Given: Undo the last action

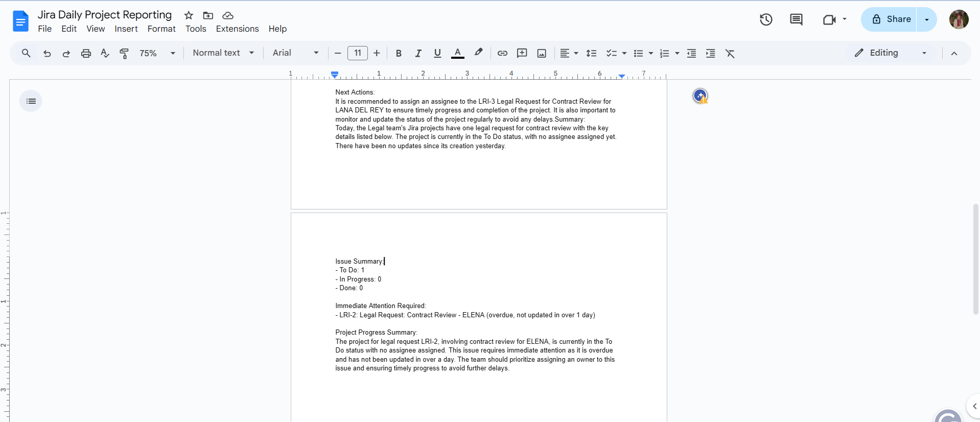Looking at the screenshot, I should point(47,53).
